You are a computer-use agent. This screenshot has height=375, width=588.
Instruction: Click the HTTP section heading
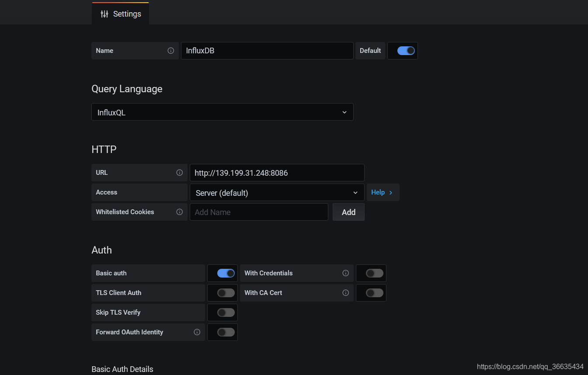pos(104,149)
